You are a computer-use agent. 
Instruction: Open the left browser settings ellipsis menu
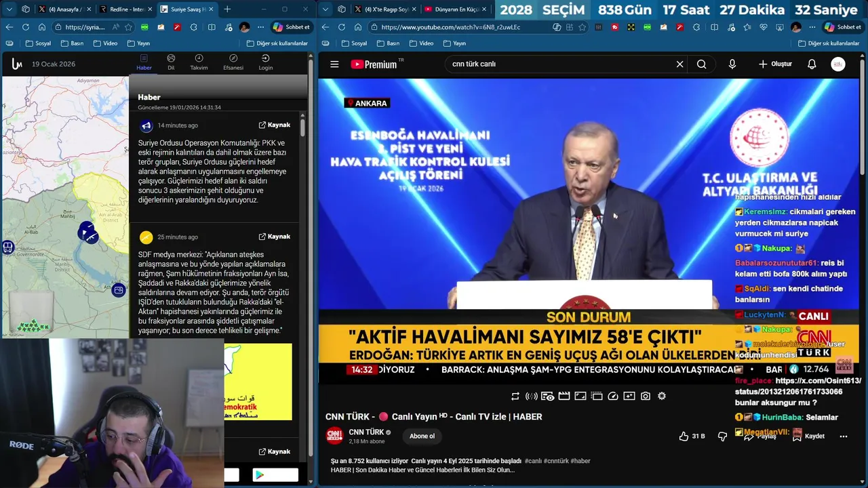[260, 27]
